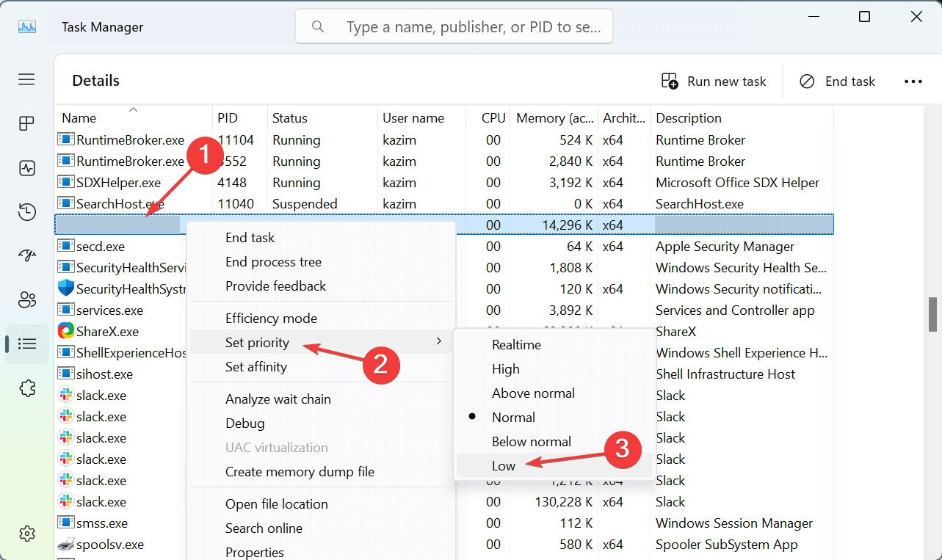Select the RuntimeBroker.exe row PID 11104
942x560 pixels.
444,140
